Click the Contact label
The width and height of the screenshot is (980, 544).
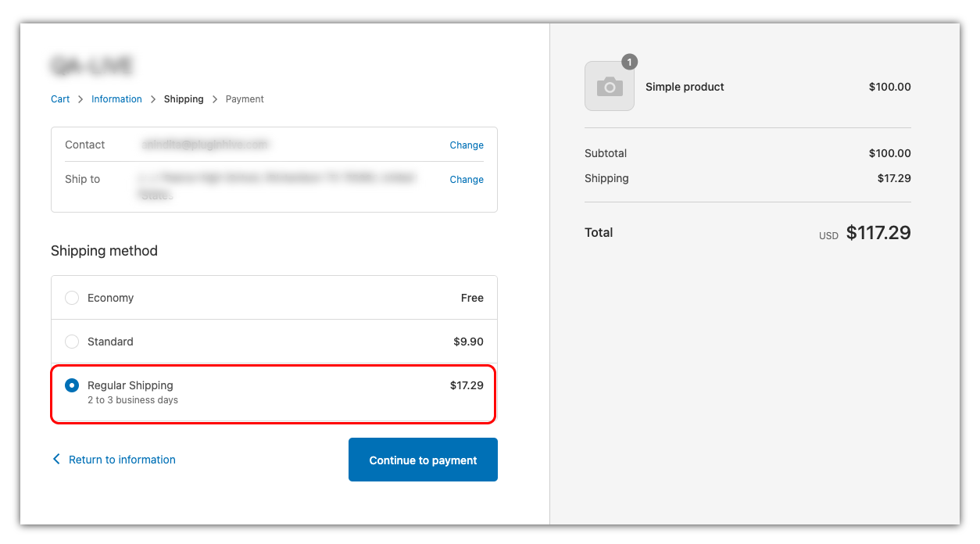(x=84, y=145)
